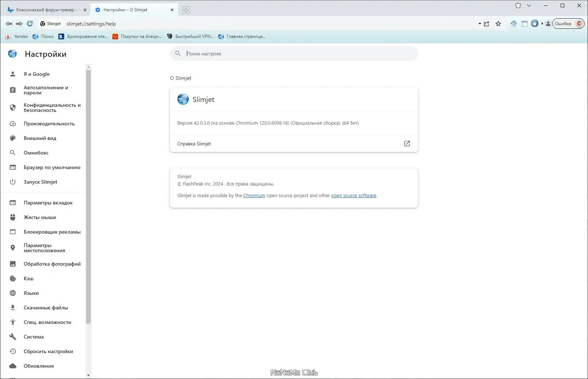Click the settings sidebar scrollbar thumb
588x379 pixels.
click(x=88, y=196)
